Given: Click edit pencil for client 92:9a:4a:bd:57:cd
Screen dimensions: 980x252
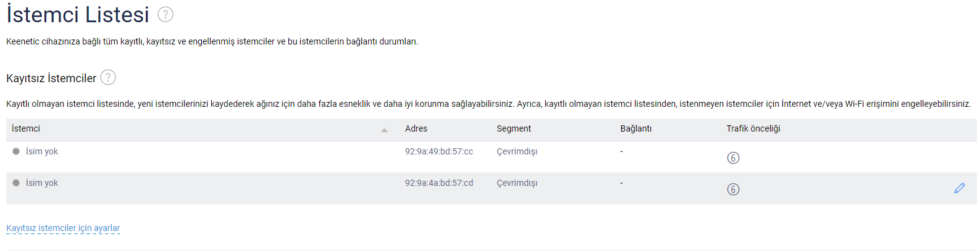Looking at the screenshot, I should (959, 188).
